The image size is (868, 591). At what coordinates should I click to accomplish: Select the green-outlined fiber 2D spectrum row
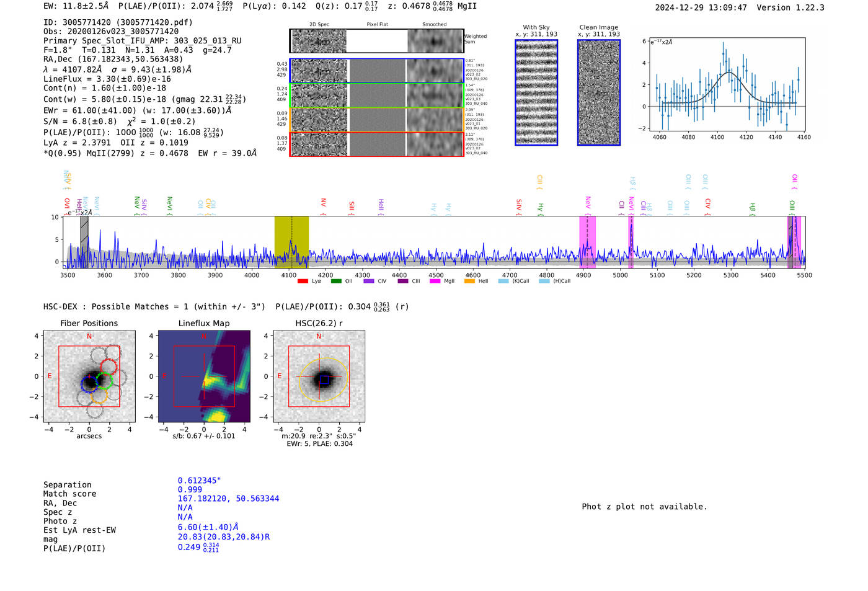[x=377, y=95]
